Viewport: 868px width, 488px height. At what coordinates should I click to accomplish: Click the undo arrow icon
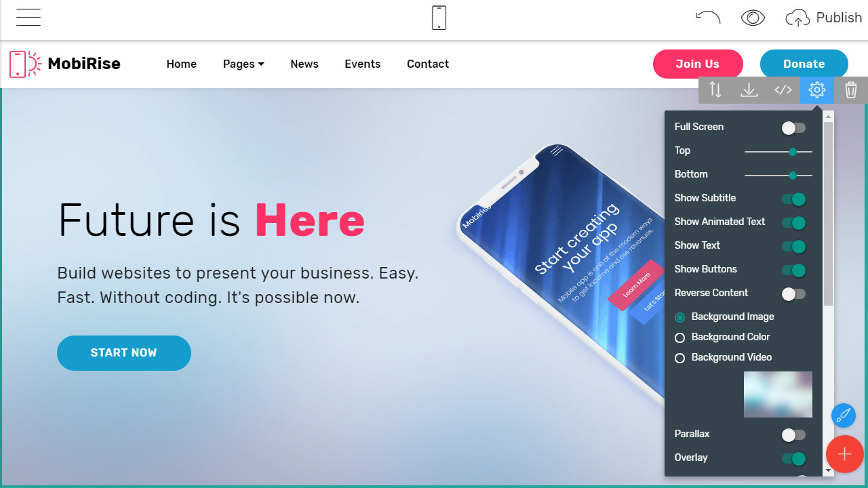pos(708,18)
